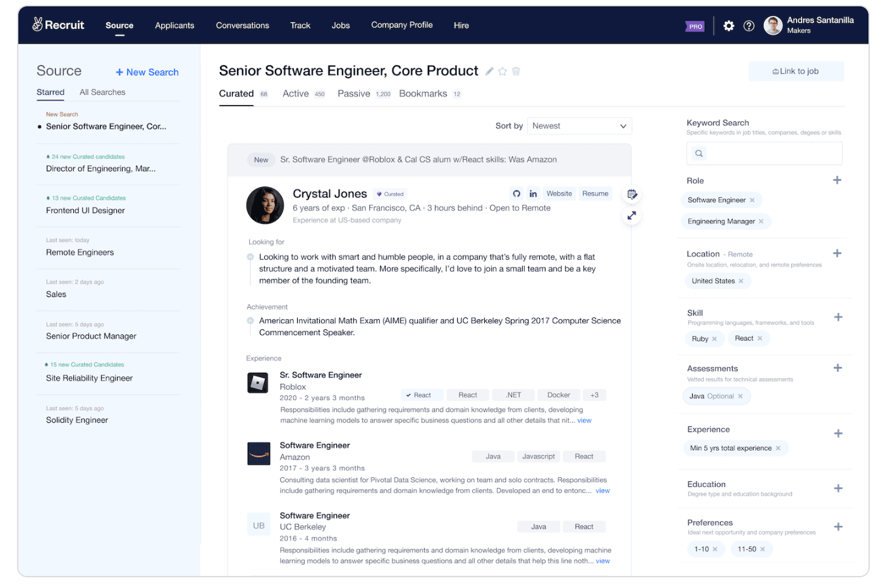Screen dimensions: 890x588
Task: Open the Conversations menu item
Action: pyautogui.click(x=242, y=25)
